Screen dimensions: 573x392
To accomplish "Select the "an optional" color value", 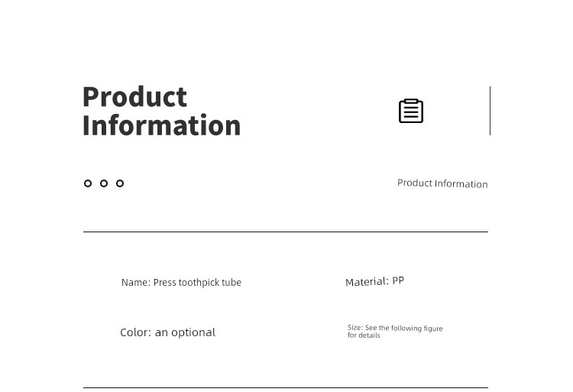I will point(186,332).
